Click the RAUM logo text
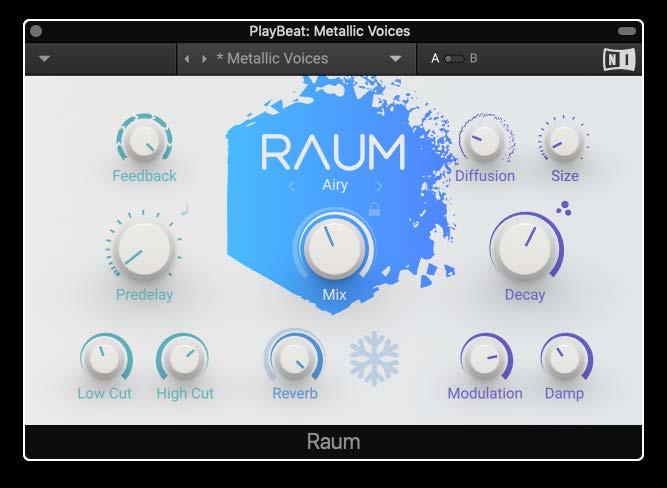 coord(333,152)
